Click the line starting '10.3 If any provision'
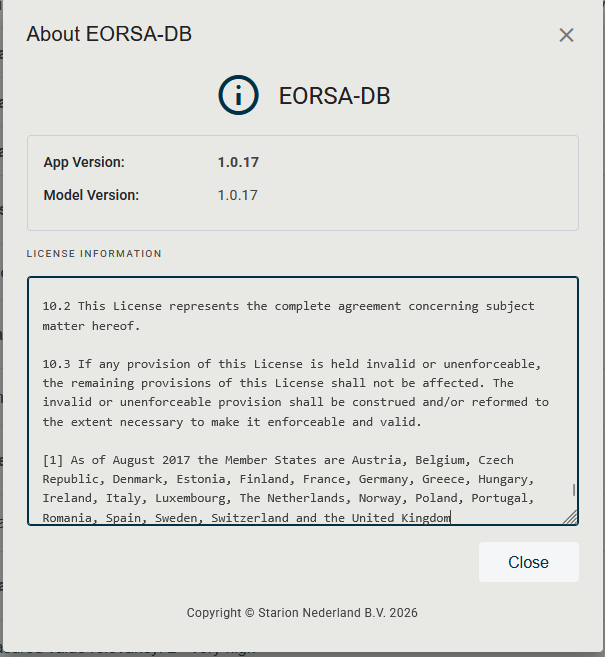Image resolution: width=605 pixels, height=657 pixels. [x=292, y=364]
